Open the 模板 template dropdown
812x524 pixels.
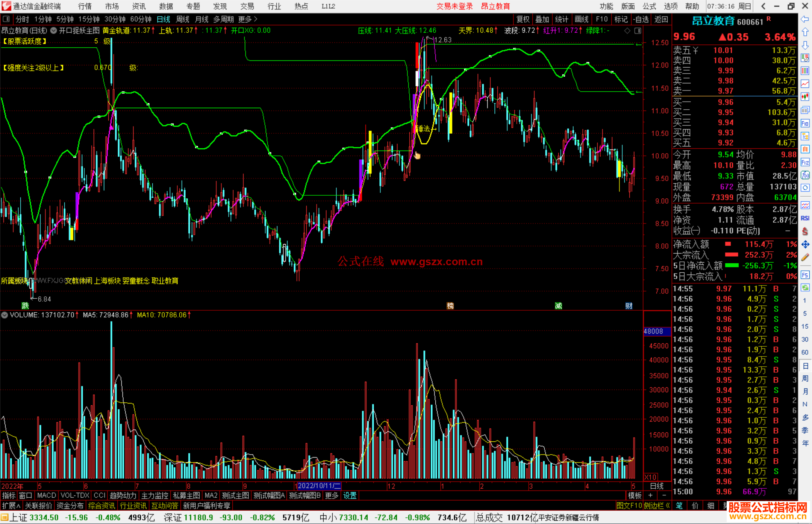tap(635, 495)
